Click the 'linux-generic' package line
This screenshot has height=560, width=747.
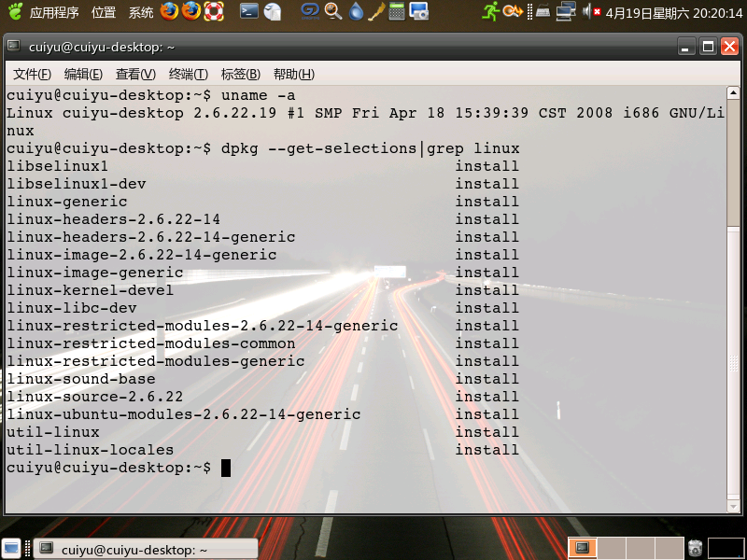(67, 202)
